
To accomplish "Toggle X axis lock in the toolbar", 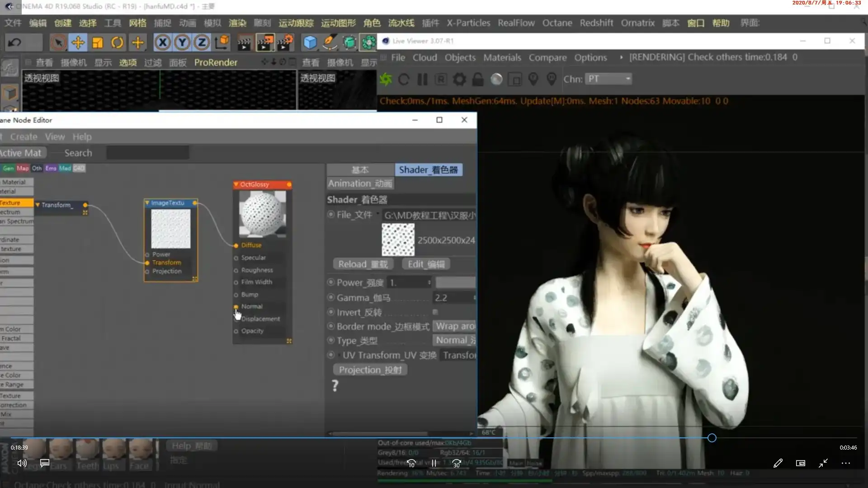I will pyautogui.click(x=163, y=42).
